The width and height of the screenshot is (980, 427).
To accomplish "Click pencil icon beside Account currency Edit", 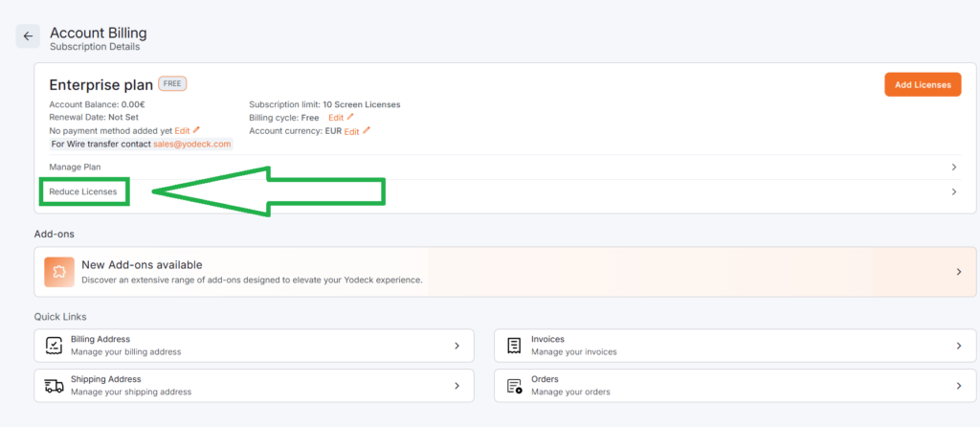I will (x=366, y=130).
